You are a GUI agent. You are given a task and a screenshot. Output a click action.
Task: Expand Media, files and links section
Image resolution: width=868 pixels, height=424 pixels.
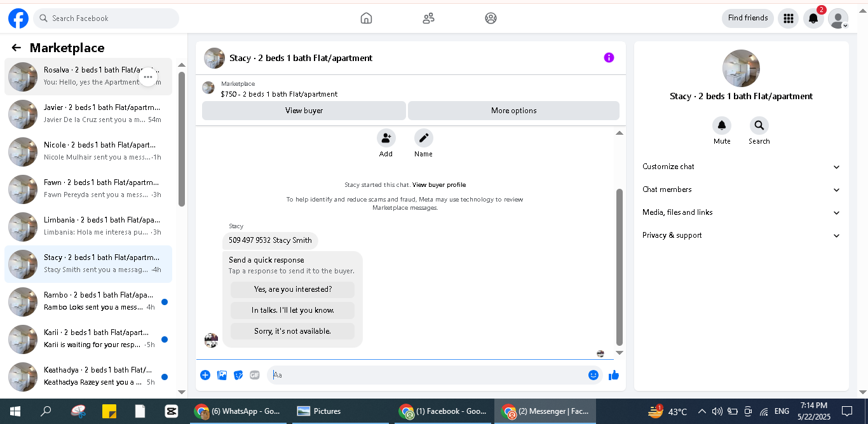click(x=741, y=212)
